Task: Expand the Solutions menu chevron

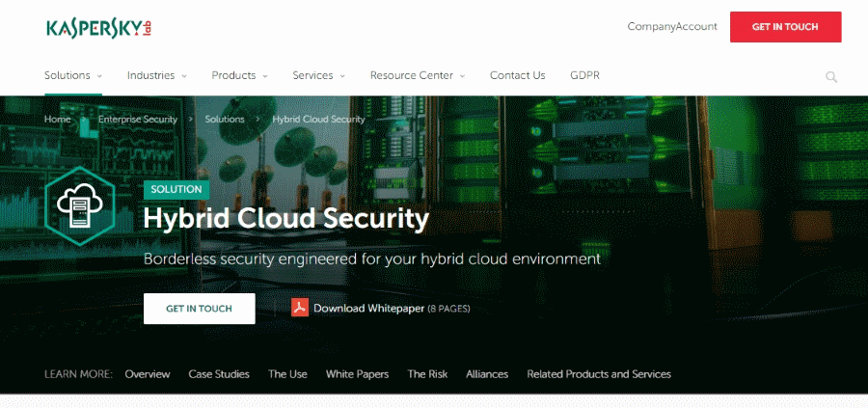Action: (x=99, y=76)
